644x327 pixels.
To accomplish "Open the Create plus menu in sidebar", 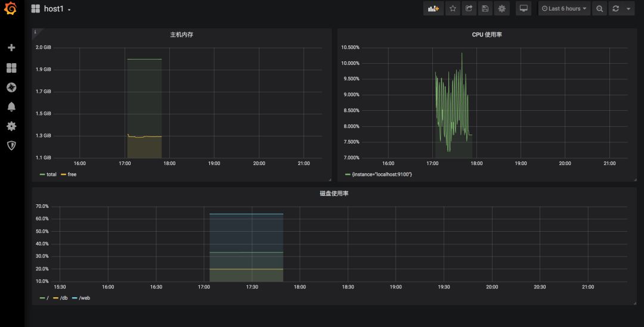I will [11, 48].
